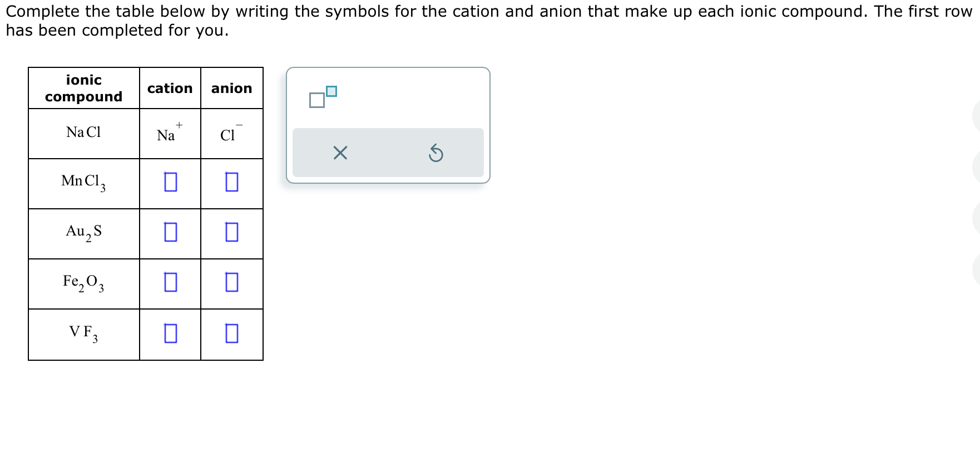Image resolution: width=980 pixels, height=461 pixels.
Task: Select the completed Cl- anion cell
Action: [x=231, y=133]
